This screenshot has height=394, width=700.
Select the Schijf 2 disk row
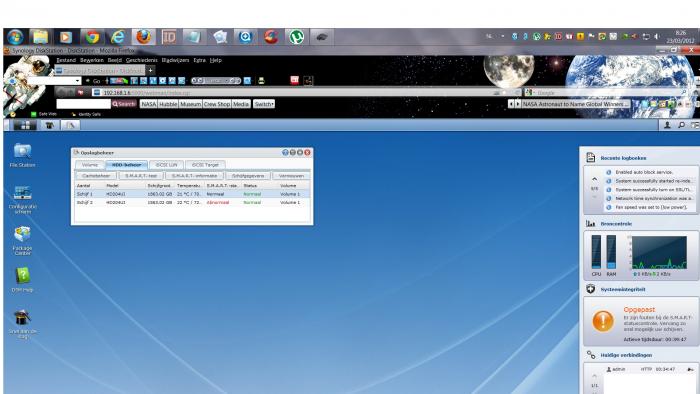click(192, 203)
